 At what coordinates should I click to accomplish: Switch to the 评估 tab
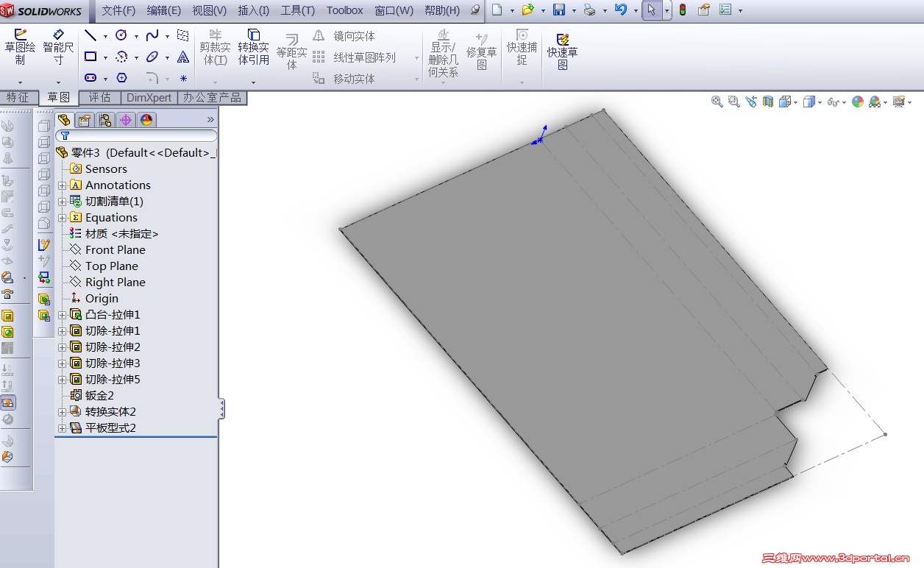(x=100, y=97)
